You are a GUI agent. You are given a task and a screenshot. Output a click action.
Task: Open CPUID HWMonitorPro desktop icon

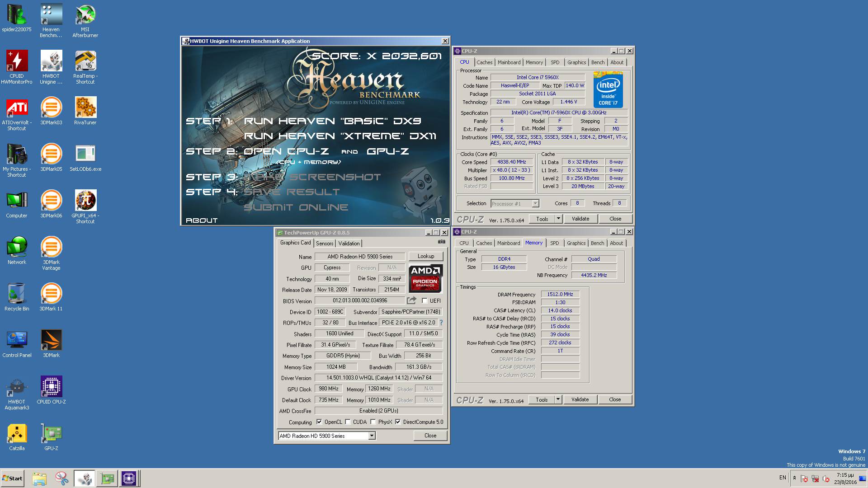pos(17,67)
